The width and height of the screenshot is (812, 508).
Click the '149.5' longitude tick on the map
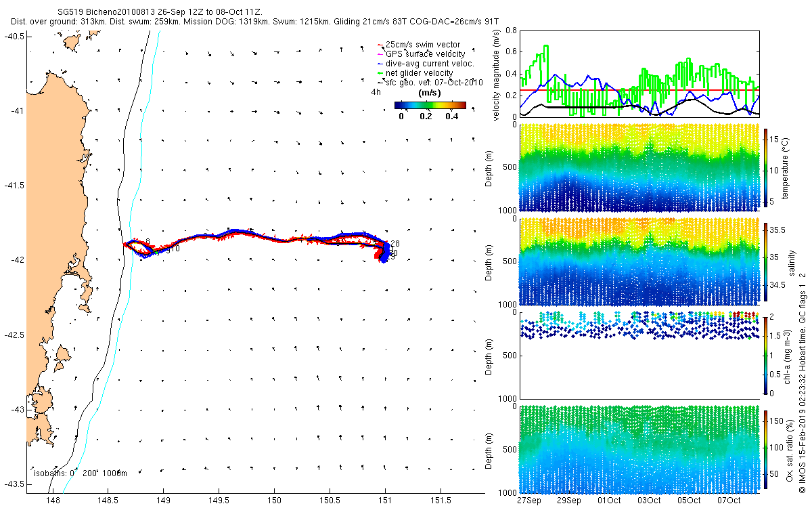pyautogui.click(x=219, y=500)
